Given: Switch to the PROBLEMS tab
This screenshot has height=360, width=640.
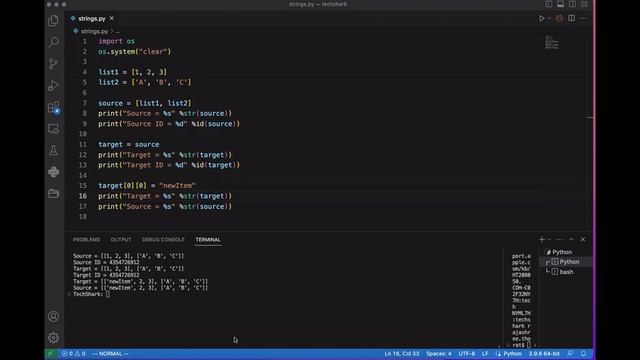Looking at the screenshot, I should 87,240.
